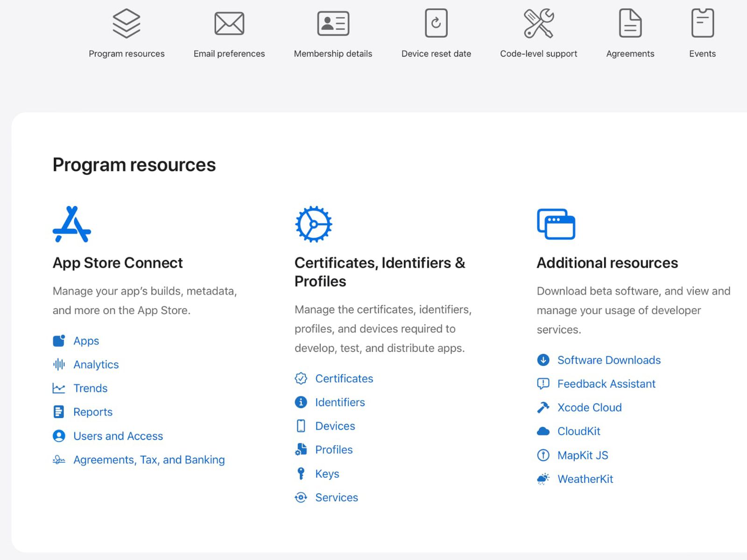This screenshot has width=747, height=560.
Task: Click the Events clipboard icon
Action: pyautogui.click(x=702, y=23)
